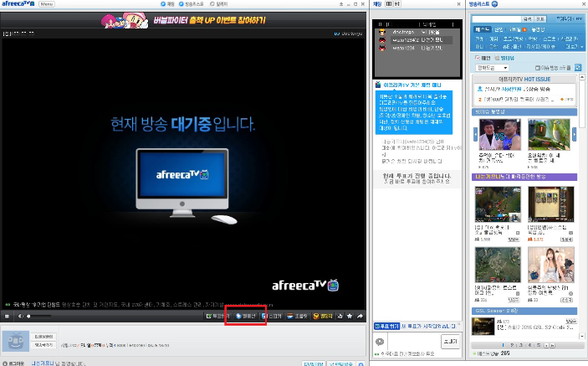This screenshot has height=366, width=588.
Task: Click the lower button next to avatar
Action: pyautogui.click(x=43, y=345)
